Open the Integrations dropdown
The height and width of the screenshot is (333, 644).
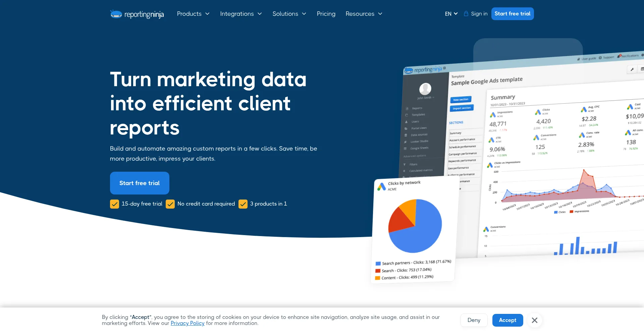(240, 14)
